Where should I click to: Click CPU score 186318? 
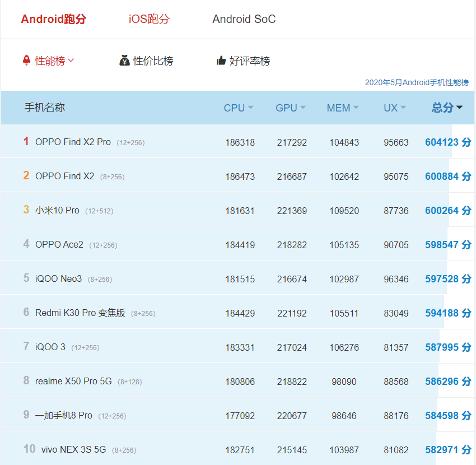point(240,142)
